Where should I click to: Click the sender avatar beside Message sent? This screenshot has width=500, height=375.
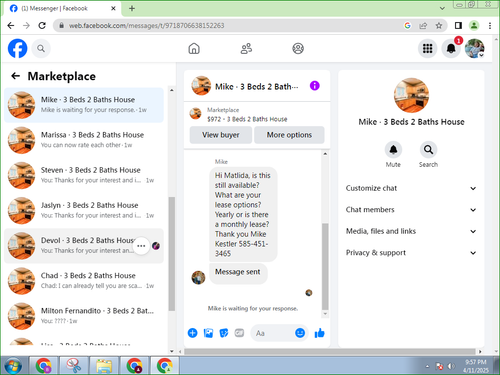pyautogui.click(x=198, y=277)
